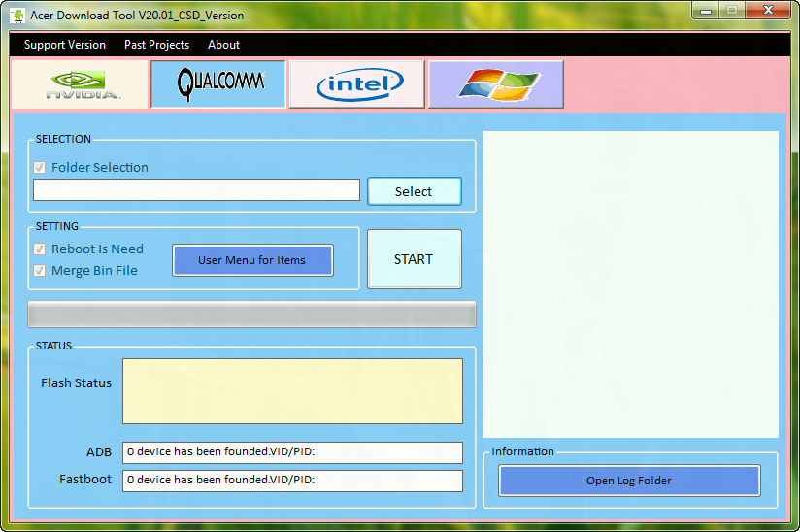Image resolution: width=800 pixels, height=532 pixels.
Task: Click the yellow Flash Status box
Action: [292, 391]
